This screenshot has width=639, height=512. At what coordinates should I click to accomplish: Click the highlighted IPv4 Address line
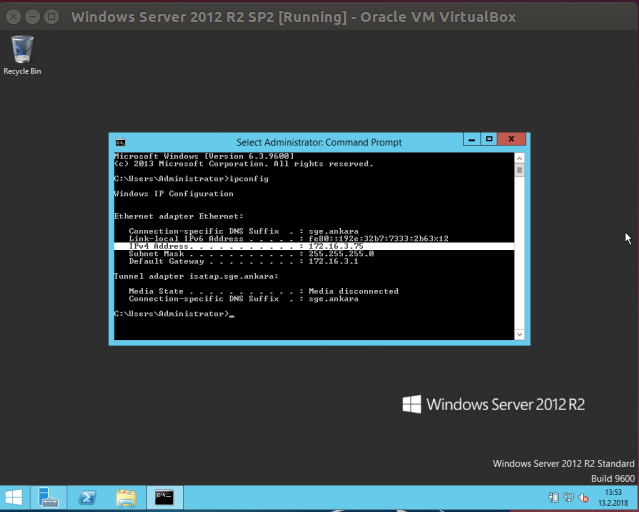click(x=314, y=246)
